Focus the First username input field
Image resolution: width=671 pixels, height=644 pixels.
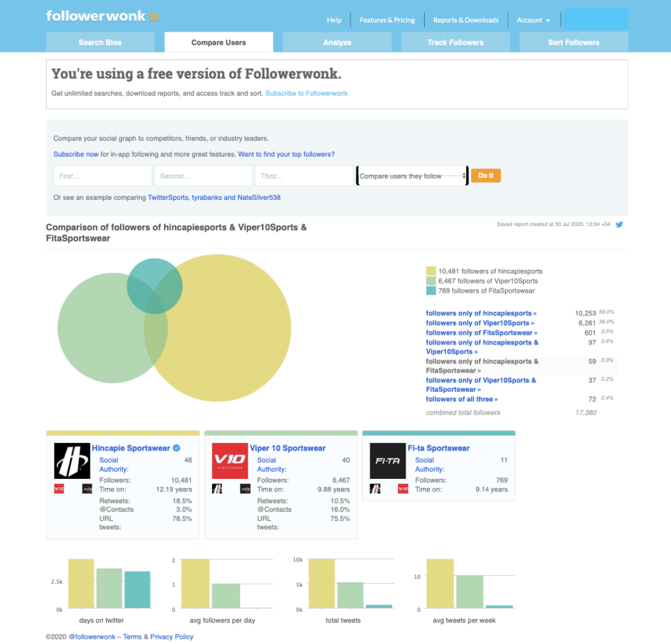pyautogui.click(x=103, y=176)
